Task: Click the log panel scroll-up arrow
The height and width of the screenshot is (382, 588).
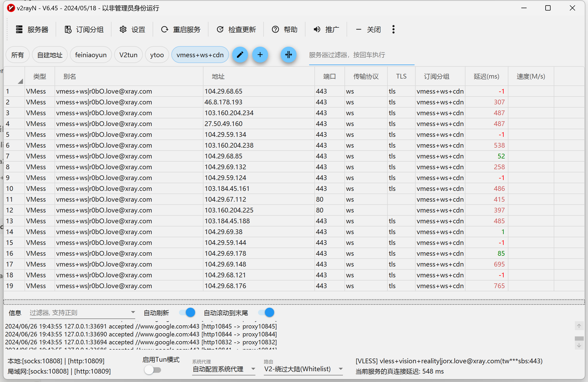Action: [579, 326]
